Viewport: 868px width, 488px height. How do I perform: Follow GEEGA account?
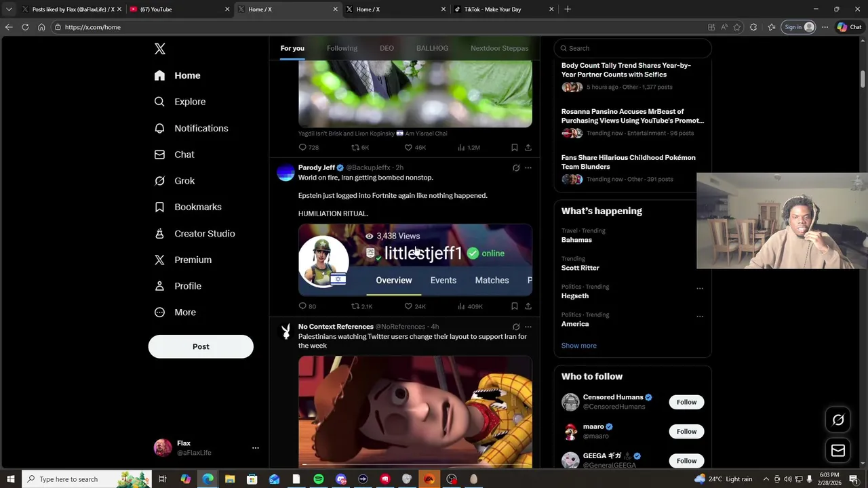tap(686, 461)
